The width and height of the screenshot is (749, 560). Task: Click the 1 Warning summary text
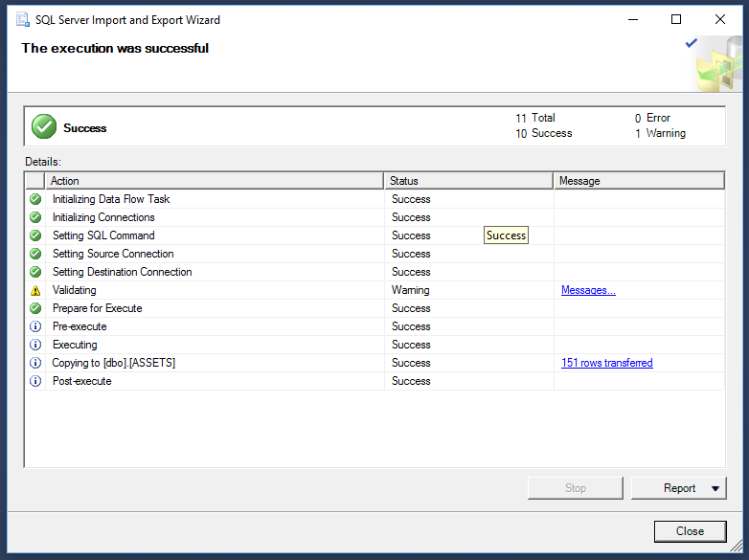pyautogui.click(x=660, y=133)
